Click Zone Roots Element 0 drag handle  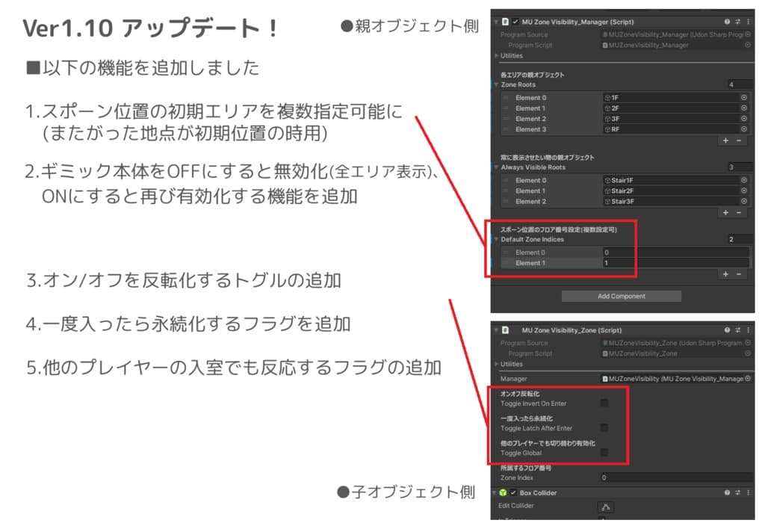pos(506,98)
